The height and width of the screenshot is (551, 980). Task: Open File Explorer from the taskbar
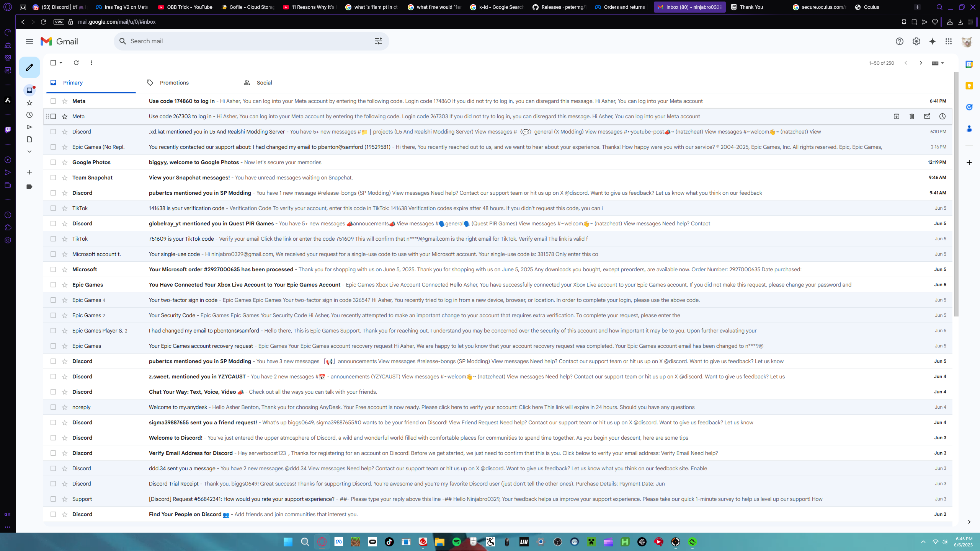(439, 542)
